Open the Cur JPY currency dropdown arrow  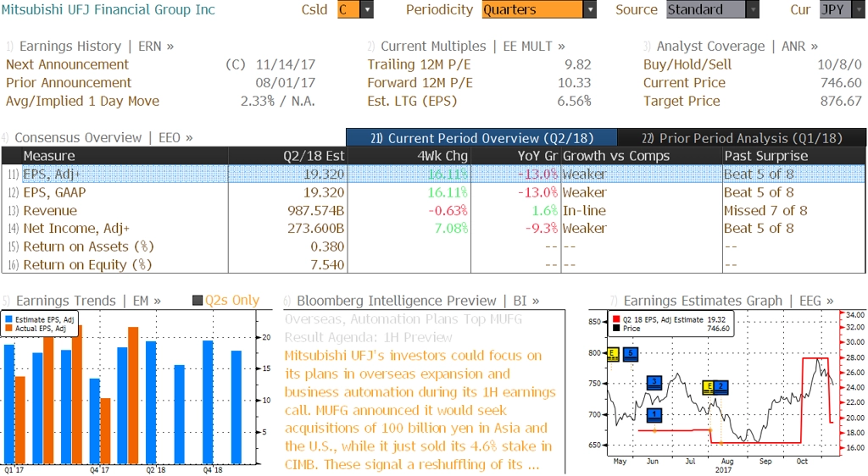click(858, 9)
